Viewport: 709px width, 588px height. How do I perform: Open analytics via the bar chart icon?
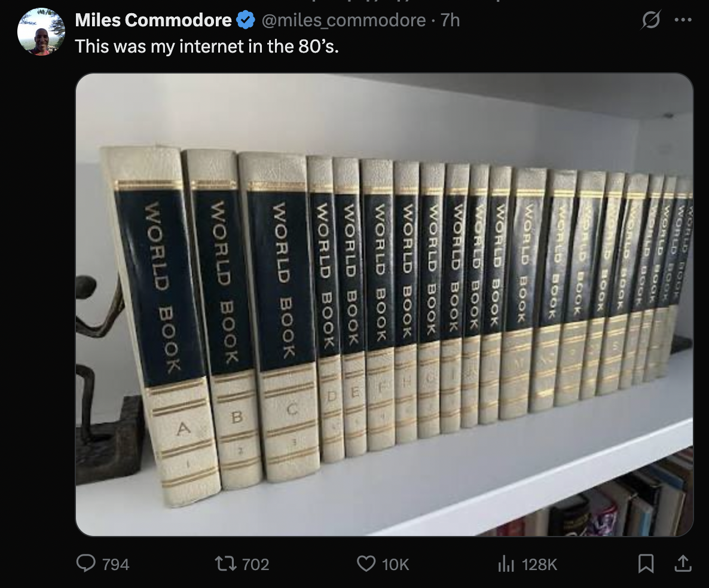pyautogui.click(x=506, y=563)
